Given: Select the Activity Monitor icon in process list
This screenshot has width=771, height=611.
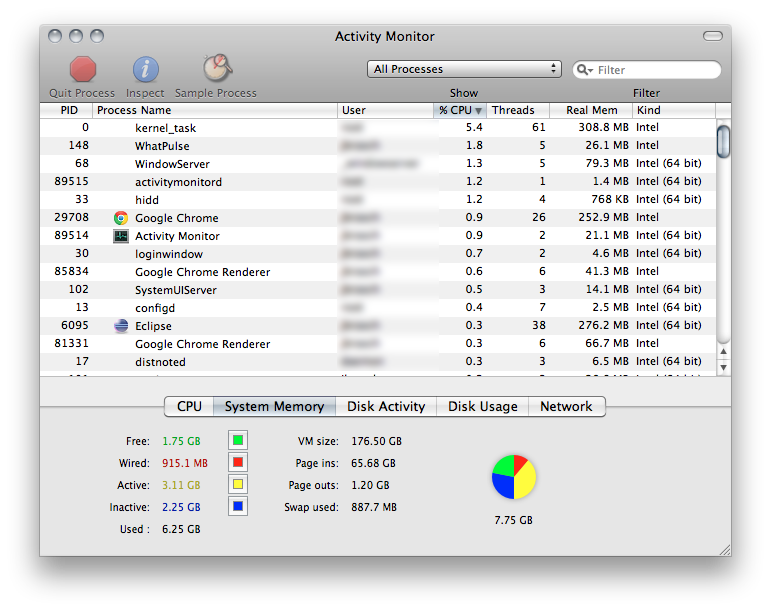Looking at the screenshot, I should (x=120, y=236).
